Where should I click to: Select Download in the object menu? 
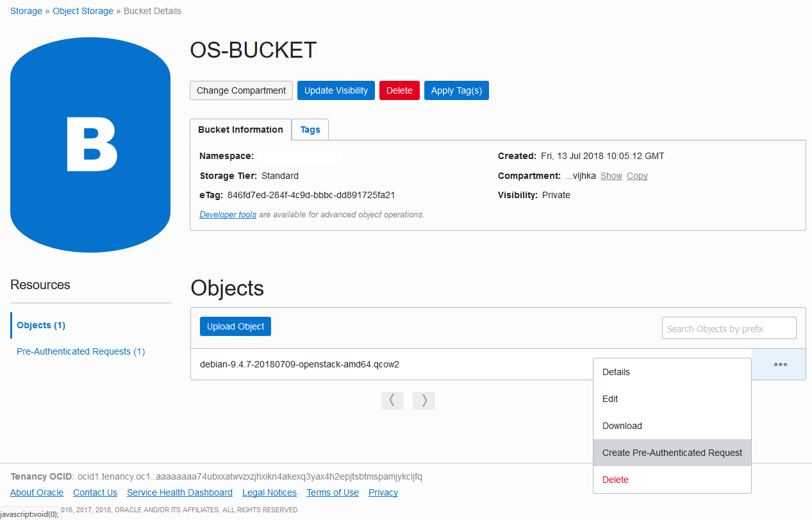(672, 426)
